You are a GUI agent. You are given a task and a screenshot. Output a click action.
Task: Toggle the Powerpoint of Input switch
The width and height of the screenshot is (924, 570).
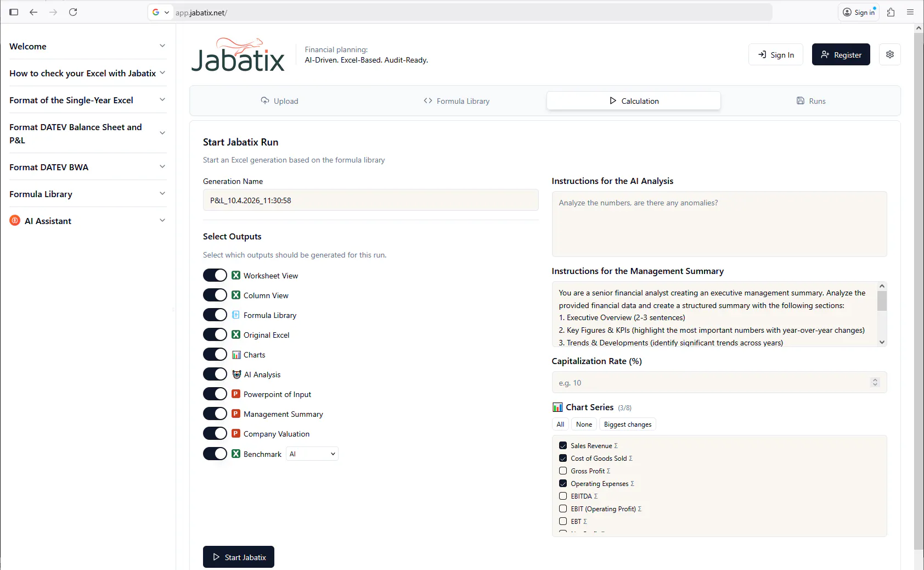coord(215,394)
